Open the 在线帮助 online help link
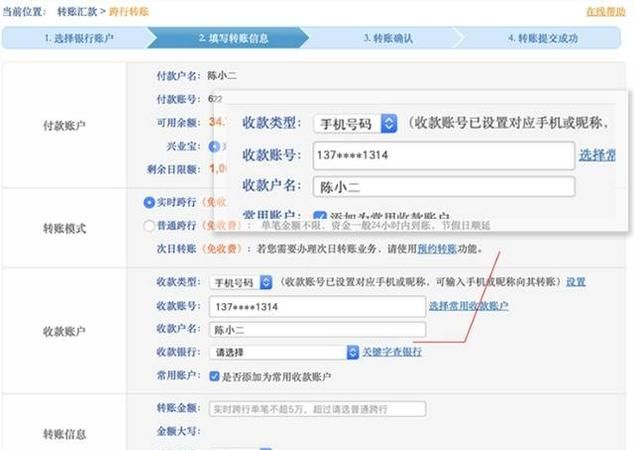The height and width of the screenshot is (450, 634). 606,11
